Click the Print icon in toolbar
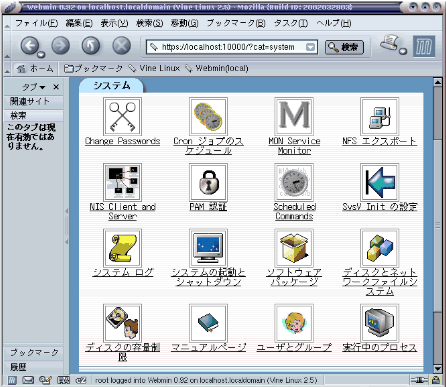Image resolution: width=446 pixels, height=387 pixels. [x=390, y=43]
